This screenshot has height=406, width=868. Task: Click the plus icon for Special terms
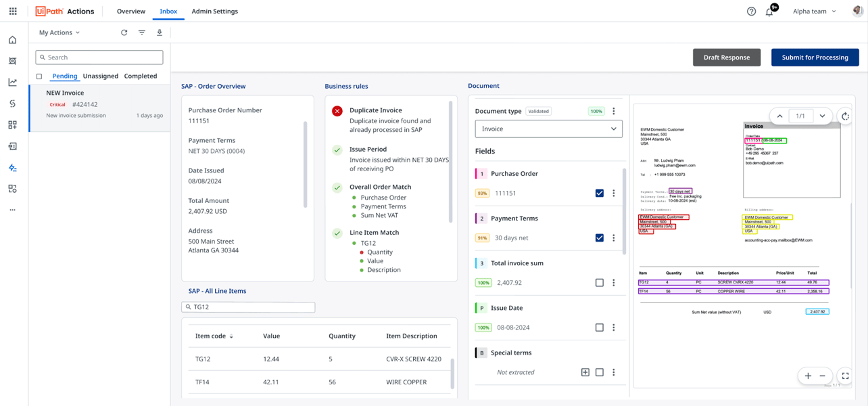[585, 372]
